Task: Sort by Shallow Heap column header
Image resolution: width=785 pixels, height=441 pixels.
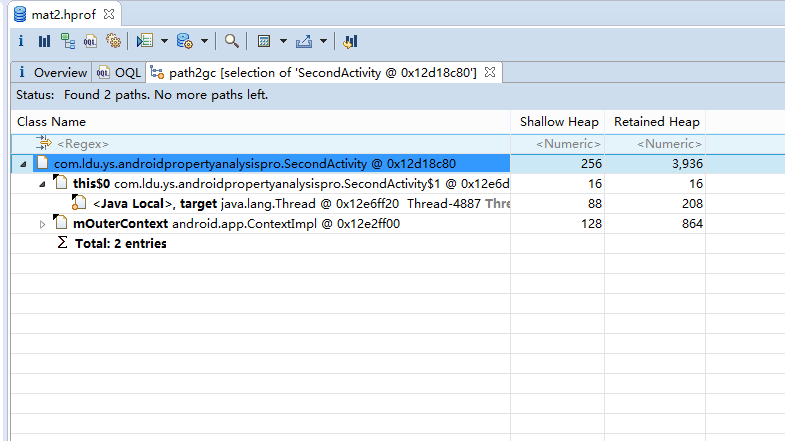Action: pyautogui.click(x=558, y=122)
